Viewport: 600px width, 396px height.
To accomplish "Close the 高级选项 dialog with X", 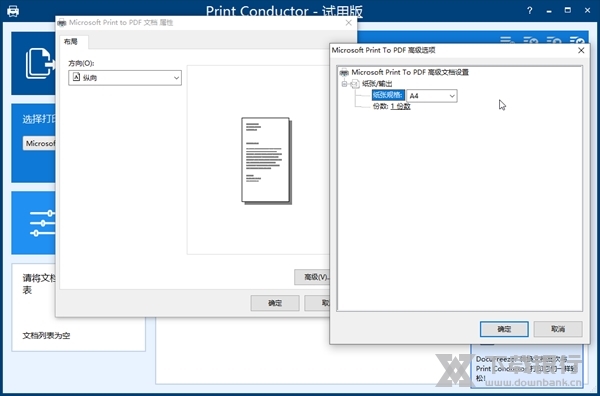I will tap(581, 51).
